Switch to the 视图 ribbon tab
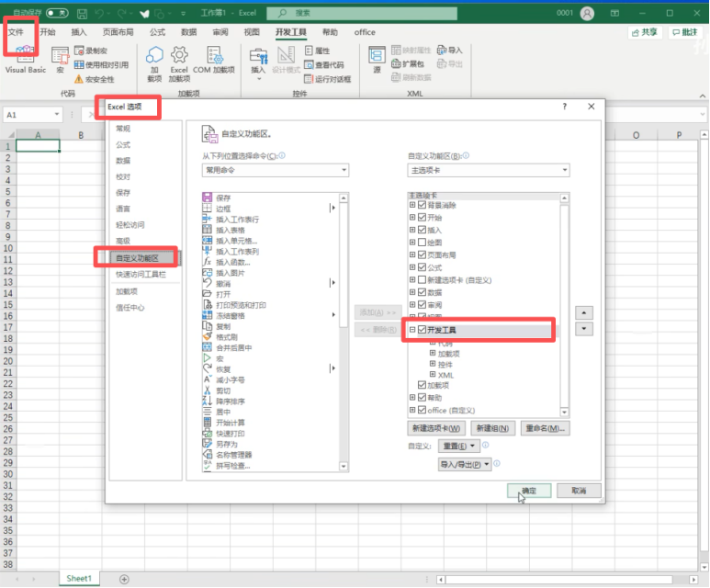 [x=252, y=32]
